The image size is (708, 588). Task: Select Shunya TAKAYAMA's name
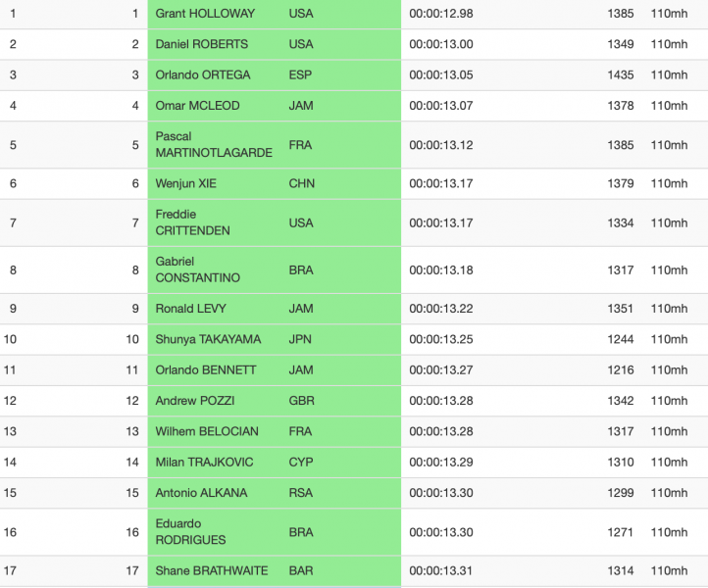coord(208,339)
